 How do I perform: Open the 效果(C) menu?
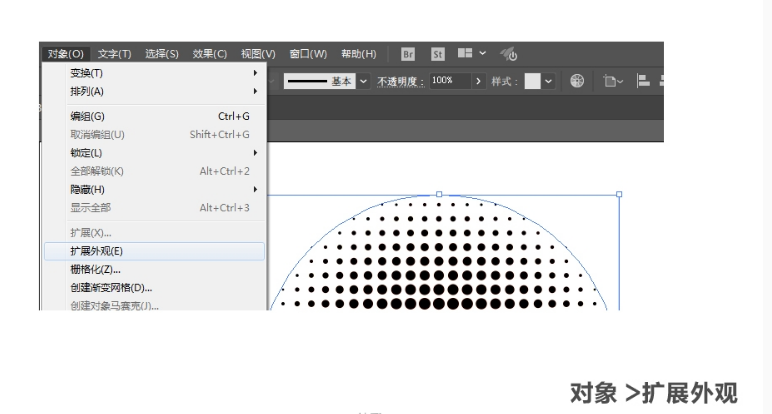(x=210, y=54)
